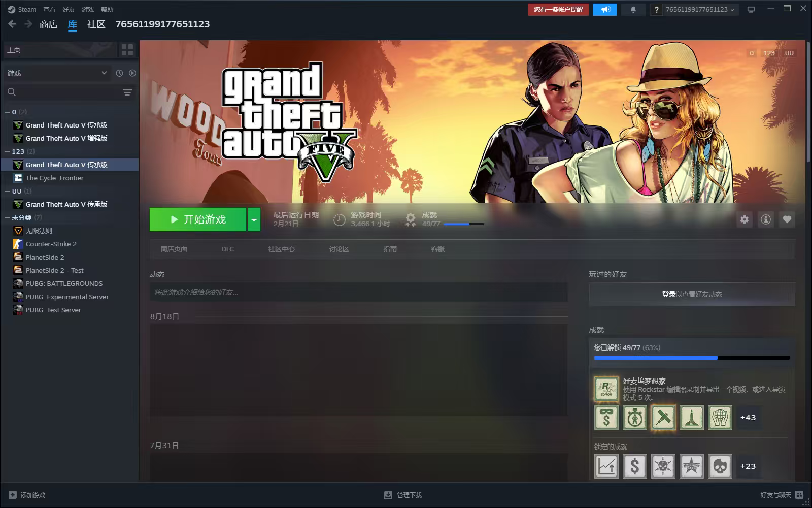
Task: Switch to the 社区 tab
Action: (96, 24)
